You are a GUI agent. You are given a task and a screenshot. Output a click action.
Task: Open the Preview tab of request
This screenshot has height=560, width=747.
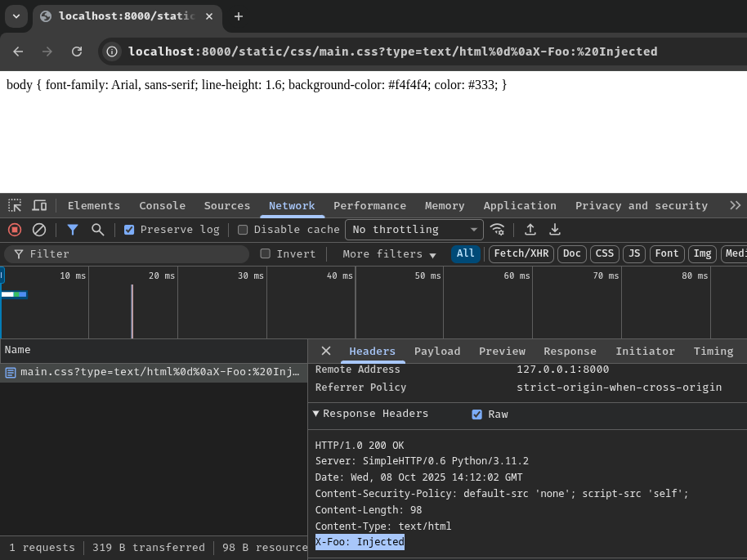click(x=502, y=351)
